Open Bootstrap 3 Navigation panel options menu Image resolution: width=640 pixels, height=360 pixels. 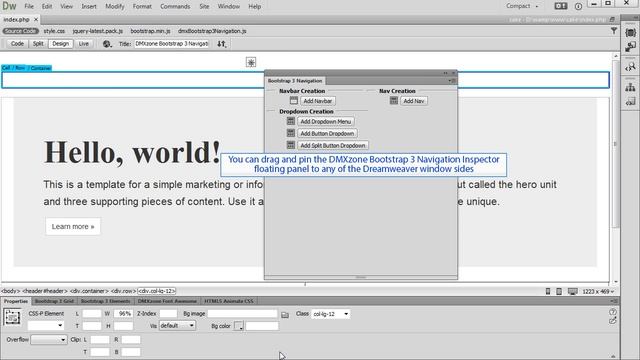pos(452,80)
